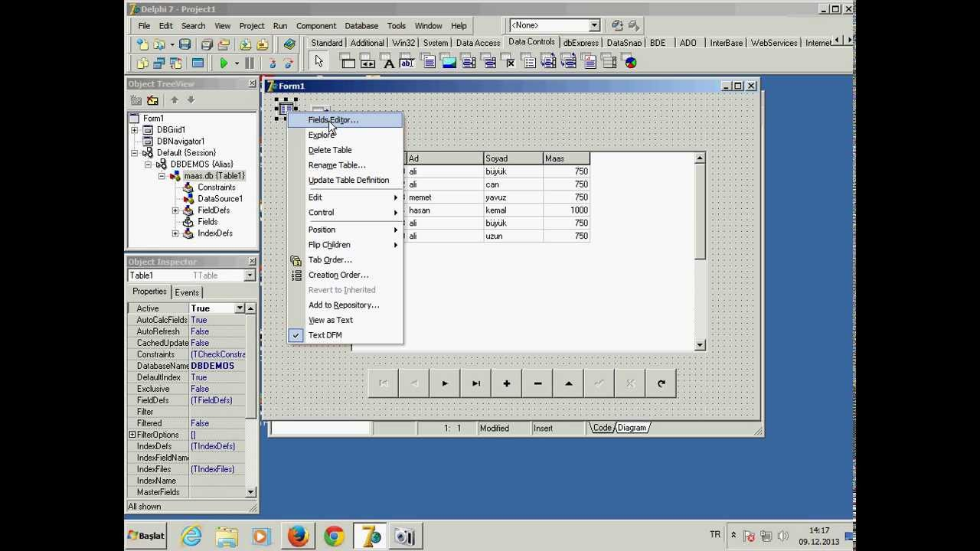Screen dimensions: 980x551
Task: Run the project with green arrow
Action: point(224,64)
